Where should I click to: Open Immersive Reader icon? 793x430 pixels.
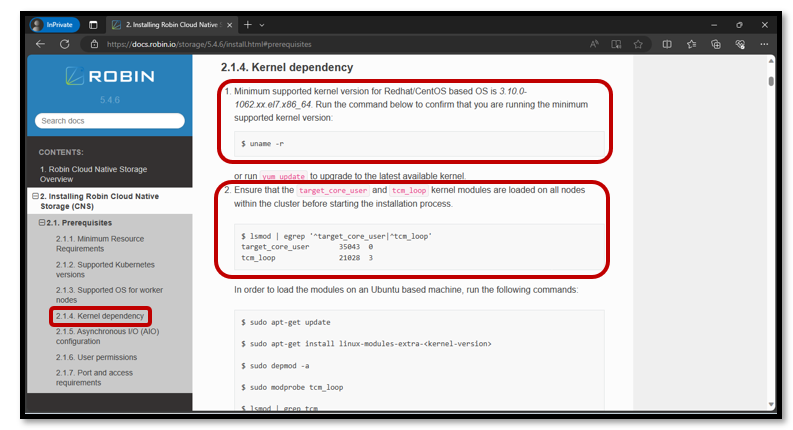click(616, 44)
